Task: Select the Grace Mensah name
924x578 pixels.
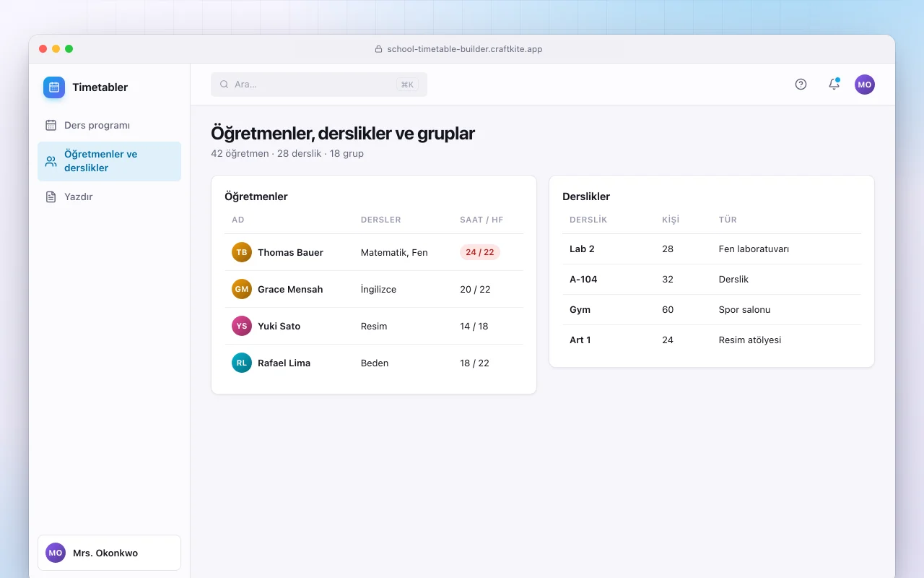Action: click(x=290, y=289)
